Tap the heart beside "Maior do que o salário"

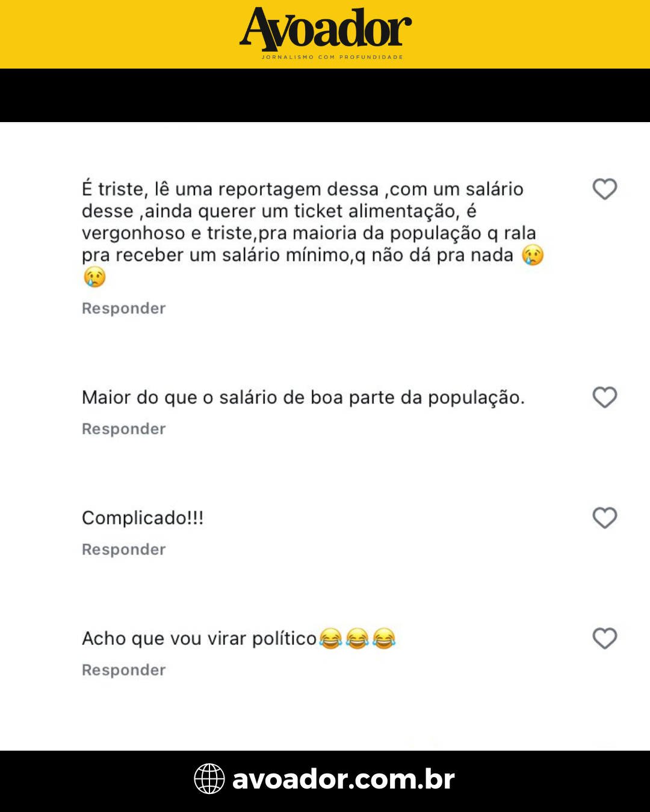(x=605, y=397)
